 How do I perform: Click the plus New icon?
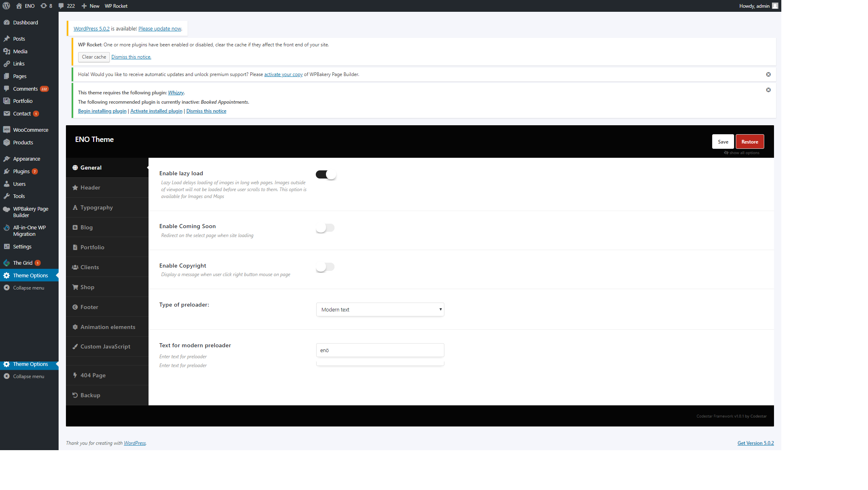tap(84, 6)
